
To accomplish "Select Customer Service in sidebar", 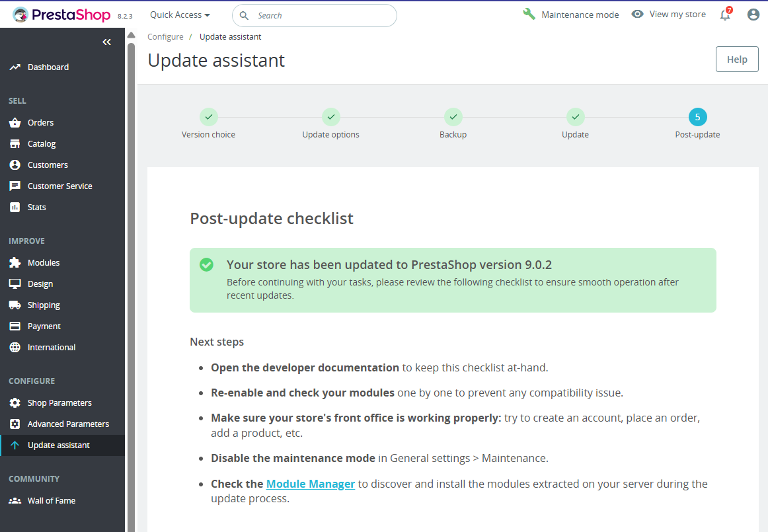I will [x=59, y=186].
